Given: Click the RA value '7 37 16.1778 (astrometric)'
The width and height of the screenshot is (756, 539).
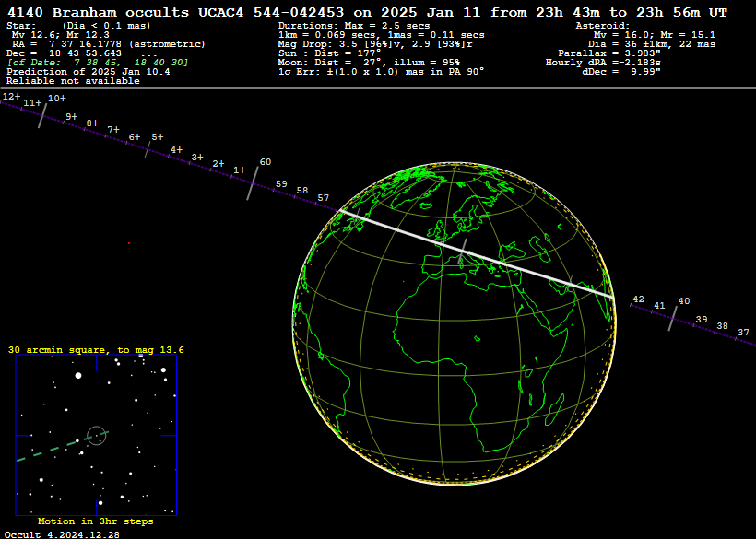Looking at the screenshot, I should click(127, 44).
